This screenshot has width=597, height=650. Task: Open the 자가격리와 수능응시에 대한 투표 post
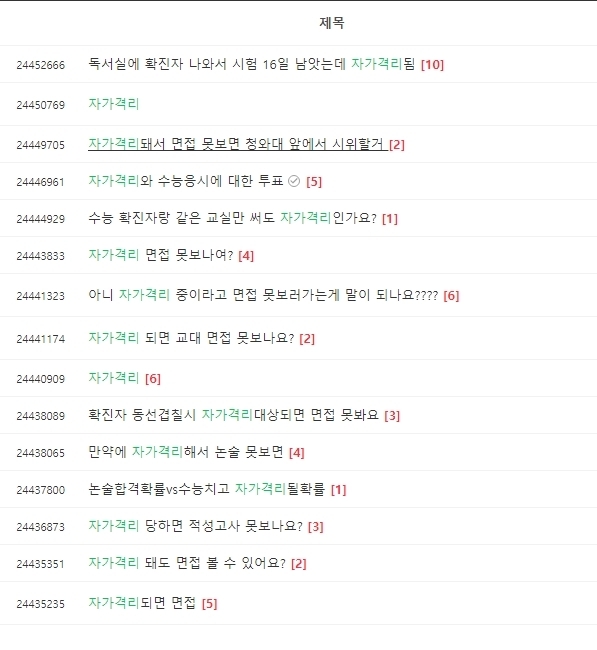click(186, 181)
